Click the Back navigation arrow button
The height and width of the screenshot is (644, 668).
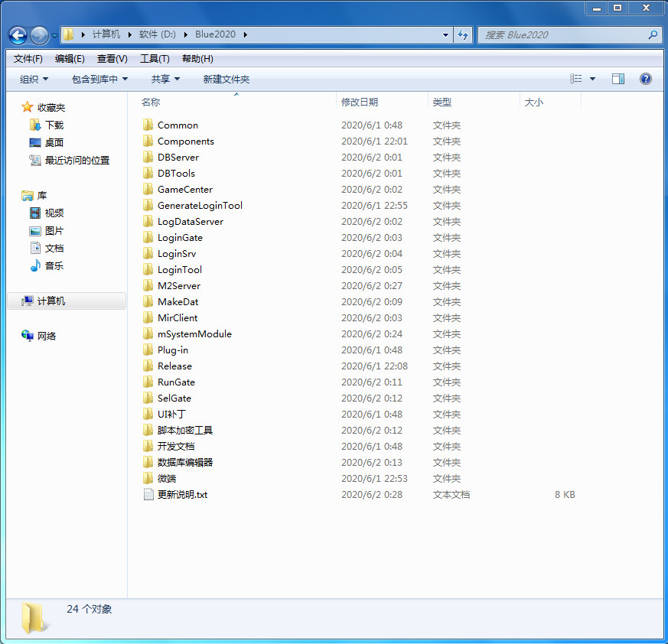pyautogui.click(x=18, y=35)
